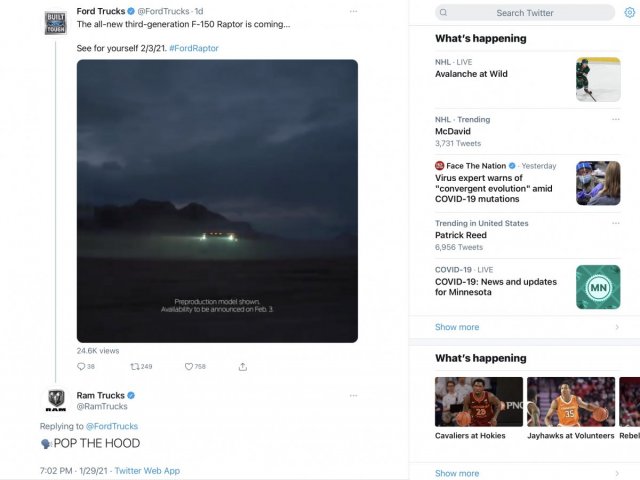Retweet the Ford Trucks Raptor tweet
Viewport: 640px width, 480px height.
(x=136, y=367)
